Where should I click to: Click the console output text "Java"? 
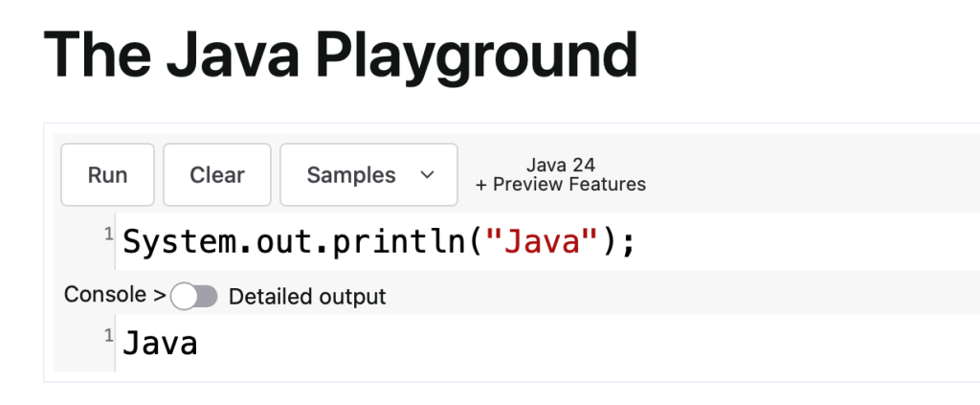160,343
